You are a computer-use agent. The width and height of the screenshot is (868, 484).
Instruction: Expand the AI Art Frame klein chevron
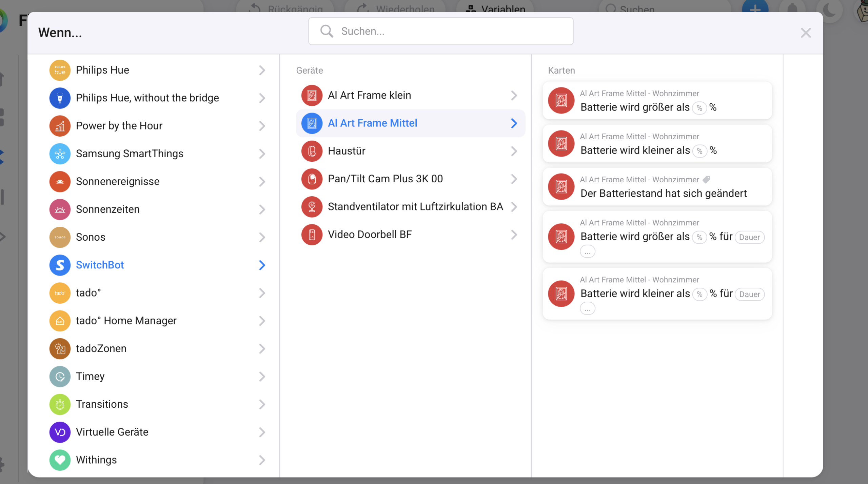point(514,95)
